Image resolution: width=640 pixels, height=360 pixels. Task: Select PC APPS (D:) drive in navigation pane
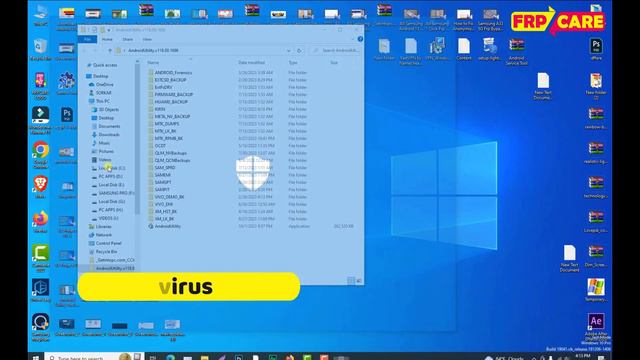[110, 176]
